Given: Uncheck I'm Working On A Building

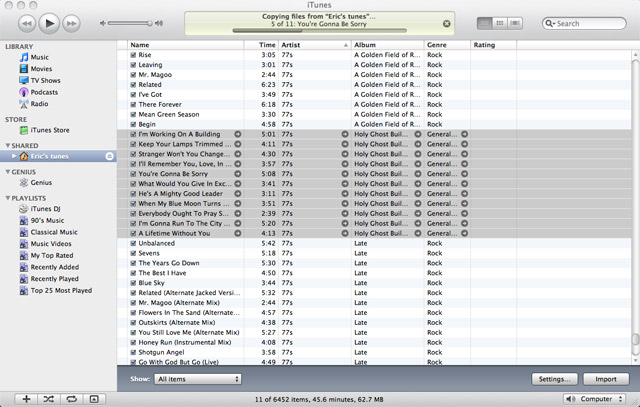Looking at the screenshot, I should (x=133, y=134).
